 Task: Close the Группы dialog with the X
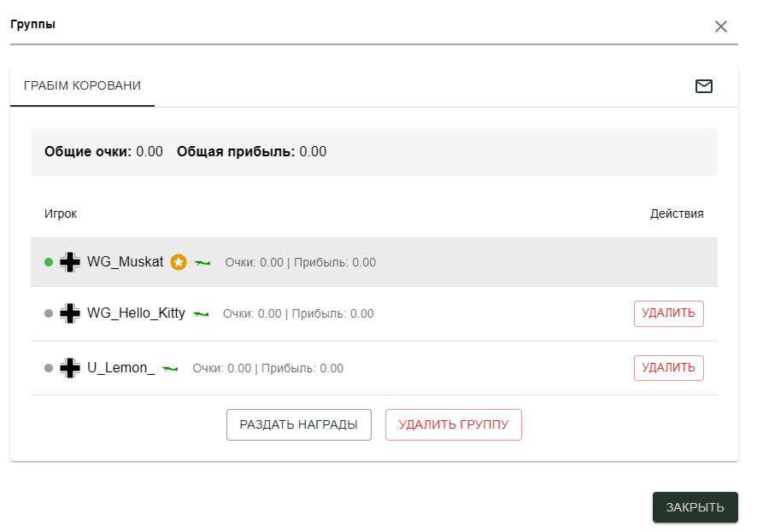click(721, 26)
